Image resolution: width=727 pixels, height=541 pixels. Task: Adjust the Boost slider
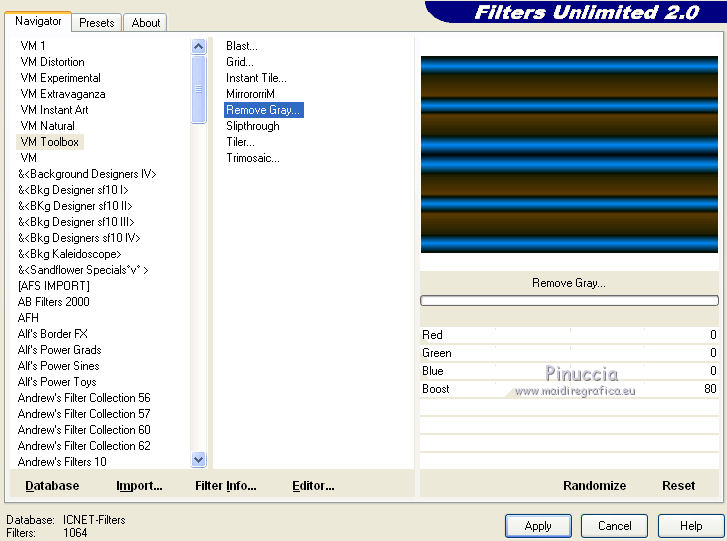(x=569, y=388)
